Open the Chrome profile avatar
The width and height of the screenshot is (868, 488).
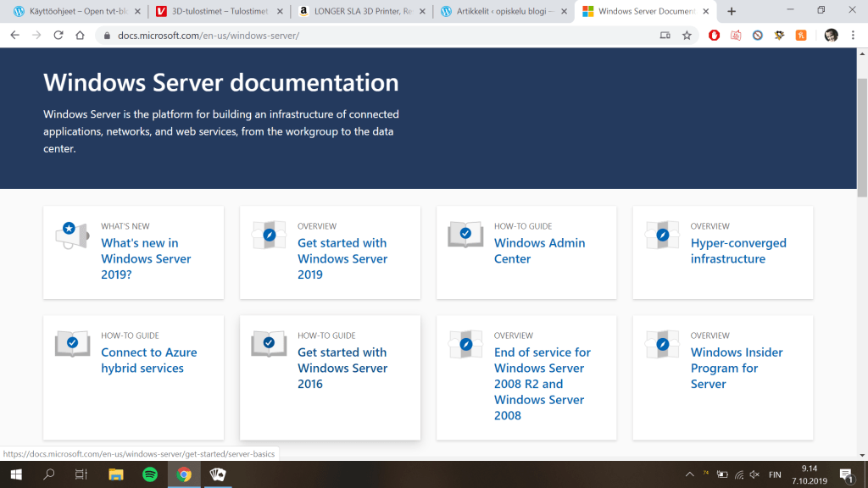tap(831, 36)
